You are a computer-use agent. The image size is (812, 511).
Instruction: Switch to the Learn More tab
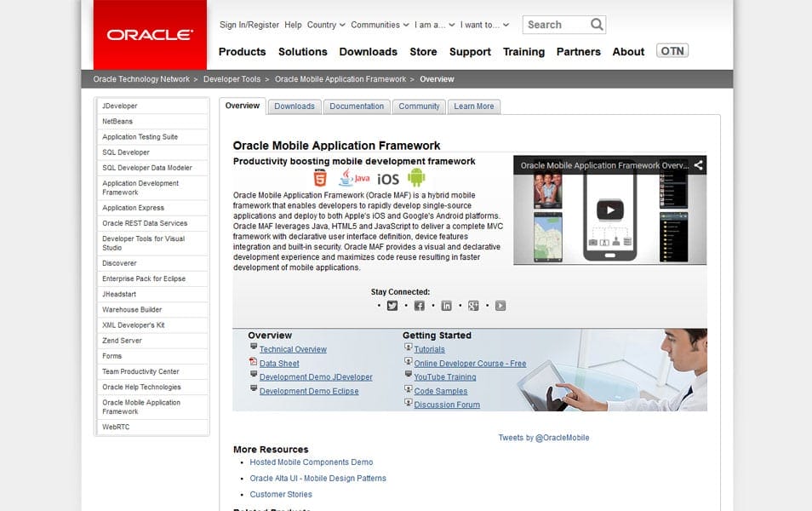coord(474,106)
